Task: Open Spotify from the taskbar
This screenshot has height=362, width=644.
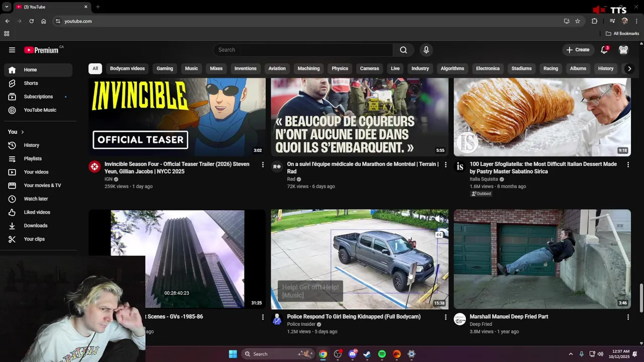Action: click(382, 354)
